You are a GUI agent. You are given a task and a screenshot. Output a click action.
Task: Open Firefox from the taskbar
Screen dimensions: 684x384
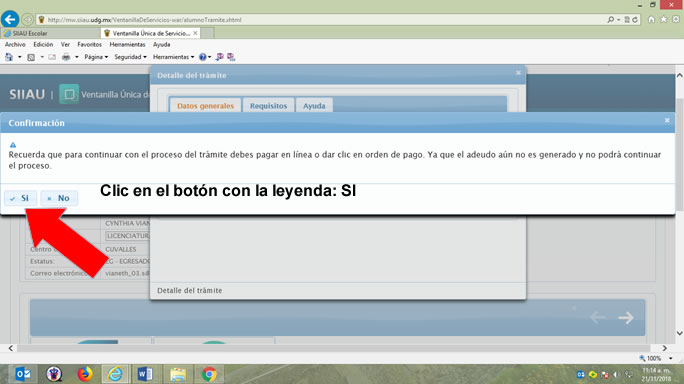pyautogui.click(x=85, y=374)
